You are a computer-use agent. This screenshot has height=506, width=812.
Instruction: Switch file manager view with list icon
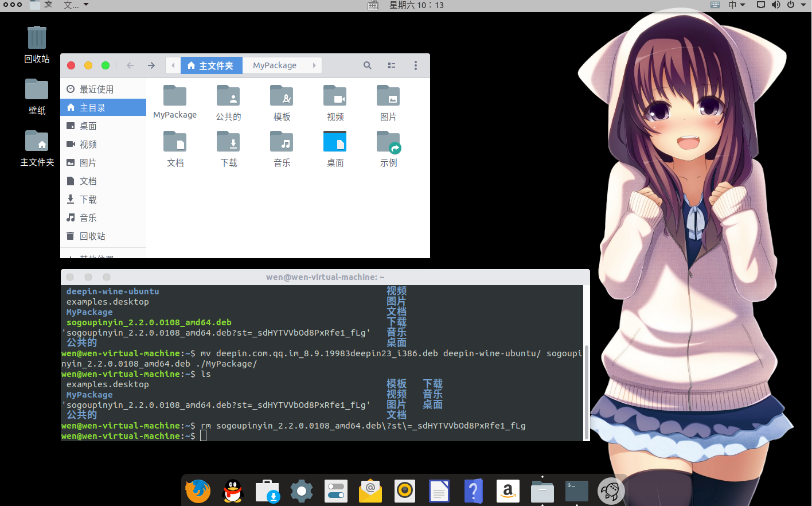[392, 65]
